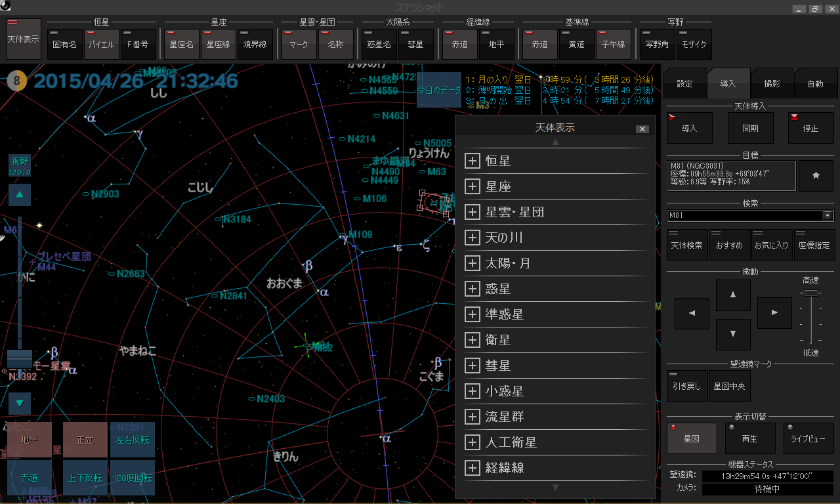Toggle nebula/cluster マーク display
The height and width of the screenshot is (504, 840).
click(x=299, y=44)
